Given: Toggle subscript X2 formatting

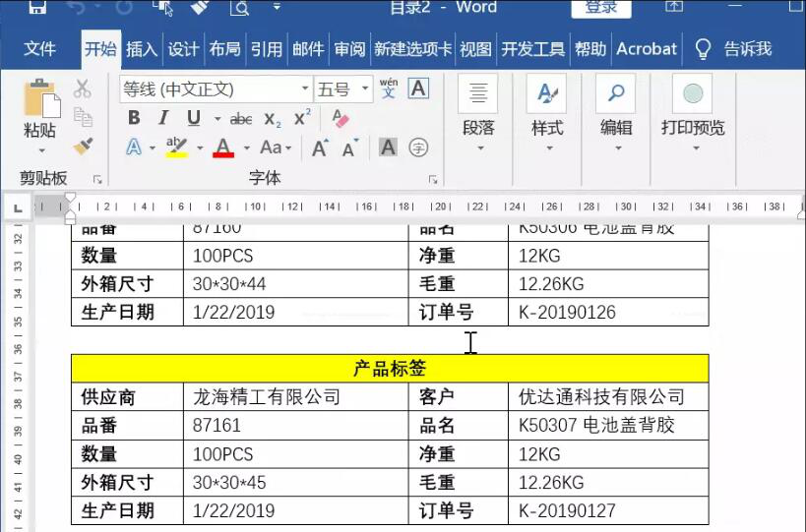Looking at the screenshot, I should tap(273, 120).
